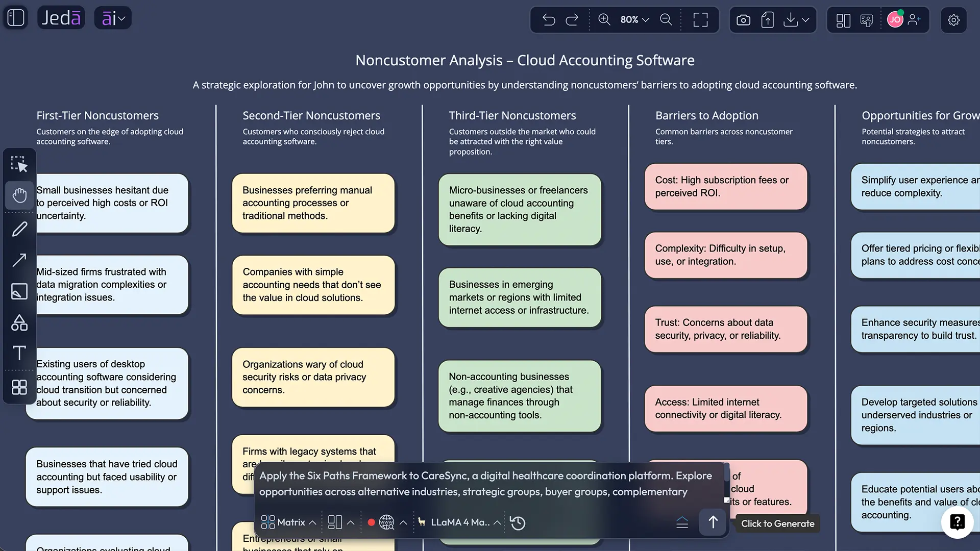Viewport: 980px width, 551px height.
Task: Pick the selection cursor tool
Action: tap(19, 164)
